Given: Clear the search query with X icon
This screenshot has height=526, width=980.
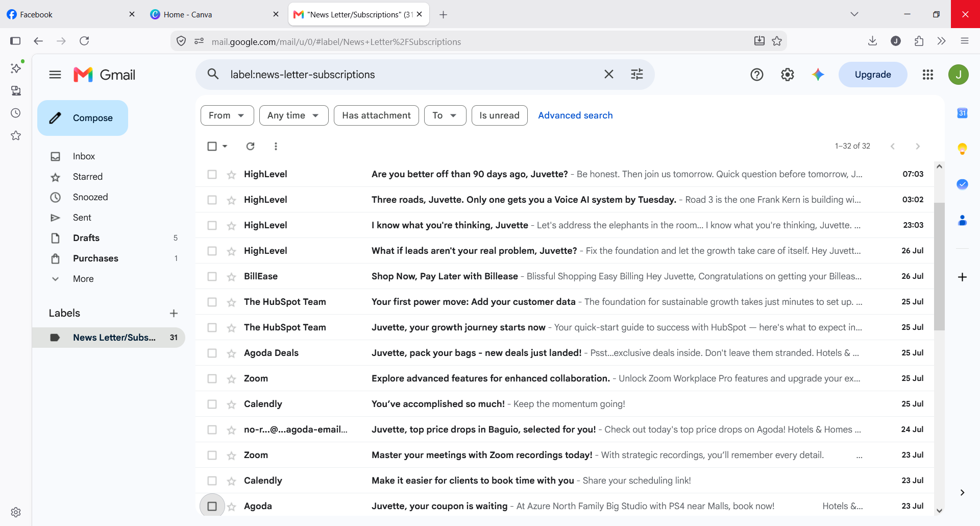Looking at the screenshot, I should (x=609, y=75).
